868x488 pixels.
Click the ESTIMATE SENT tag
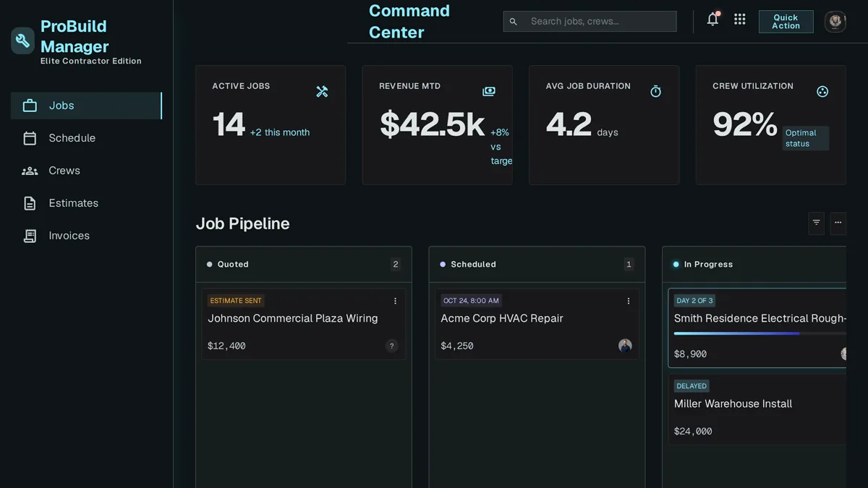click(x=236, y=301)
